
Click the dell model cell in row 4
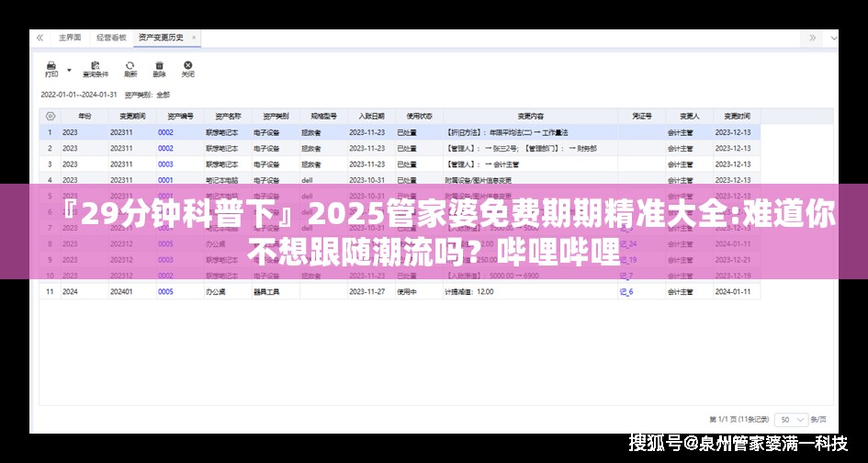point(323,180)
